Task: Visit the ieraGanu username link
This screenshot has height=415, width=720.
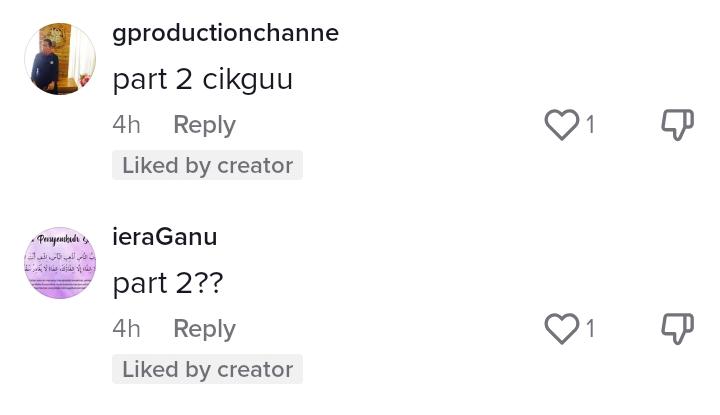Action: pos(164,237)
